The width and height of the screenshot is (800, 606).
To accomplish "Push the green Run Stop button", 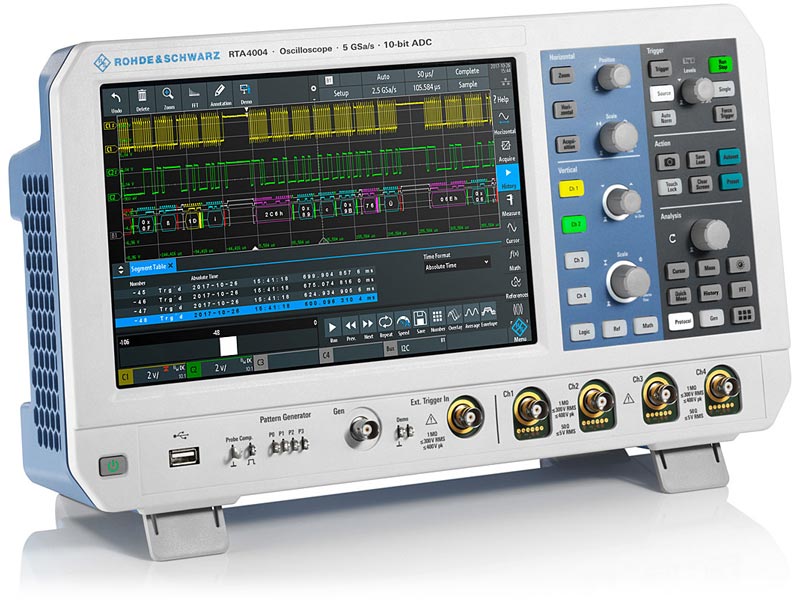I will coord(721,65).
